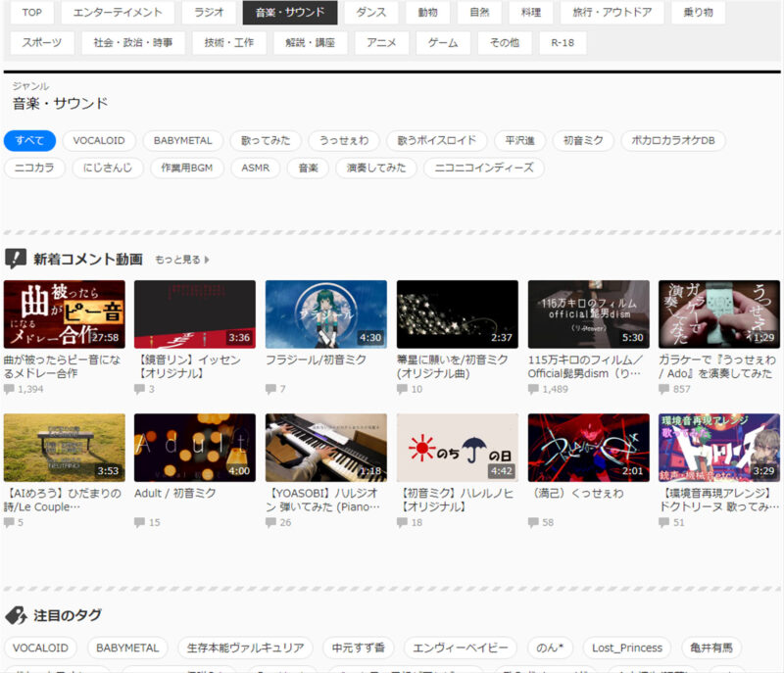Screen dimensions: 784x673
Task: Select the ラジオ genre tab
Action: tap(209, 13)
